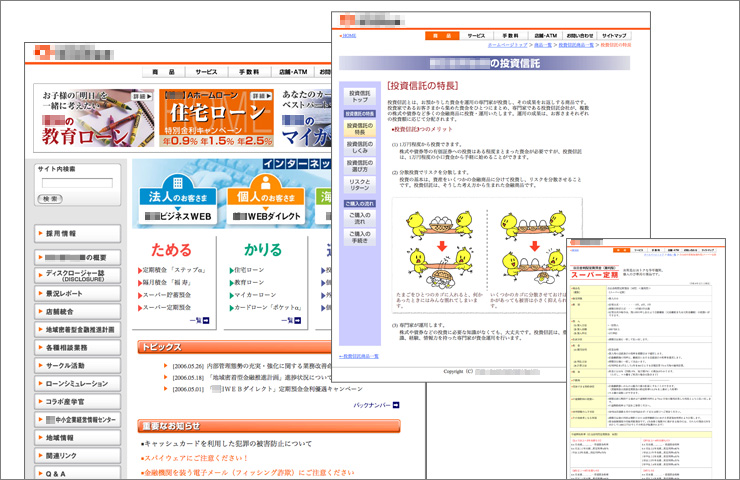
Task: Focus the サイト内検索 input field
Action: click(77, 183)
